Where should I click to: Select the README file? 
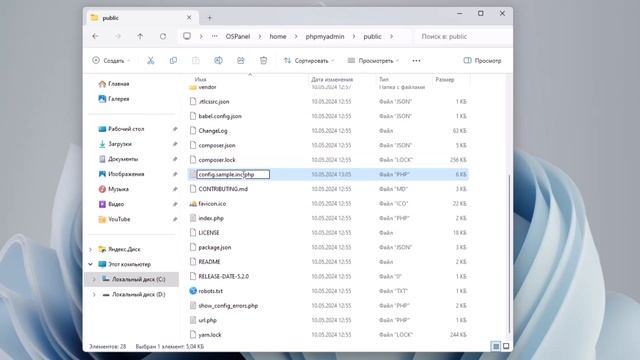pos(209,262)
